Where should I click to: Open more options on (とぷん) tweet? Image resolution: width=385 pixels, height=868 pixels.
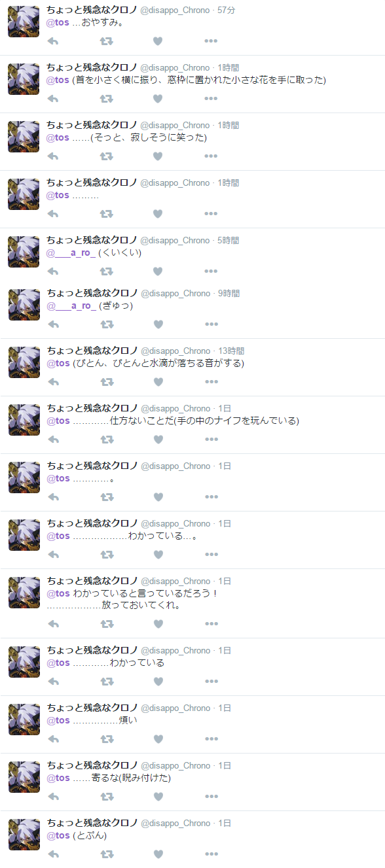pos(211,854)
